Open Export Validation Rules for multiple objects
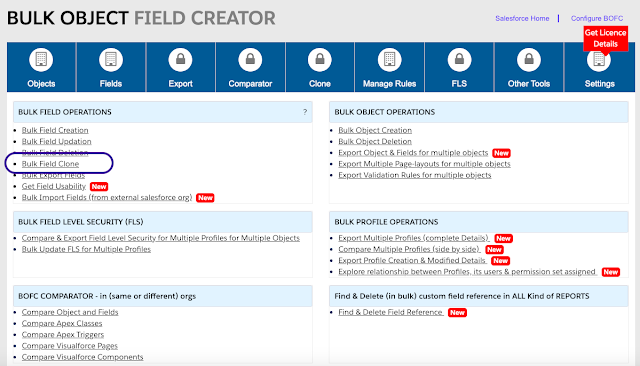Image resolution: width=640 pixels, height=366 pixels. (x=415, y=175)
